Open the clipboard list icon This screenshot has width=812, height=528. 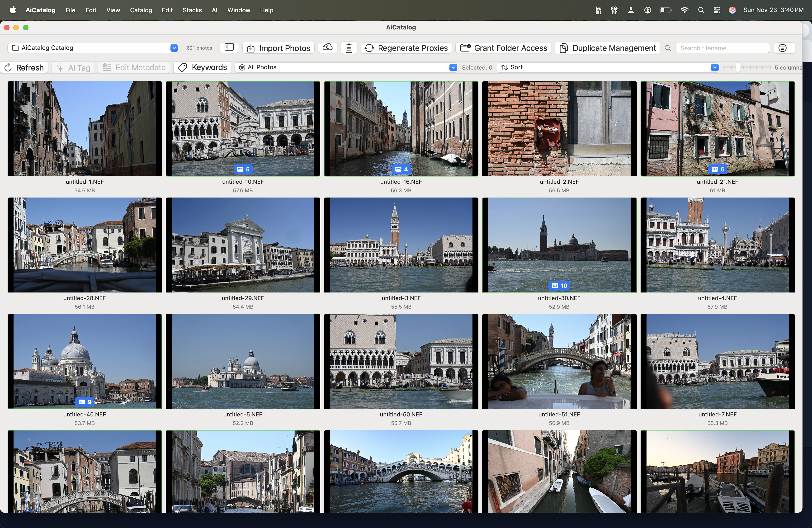[x=348, y=48]
